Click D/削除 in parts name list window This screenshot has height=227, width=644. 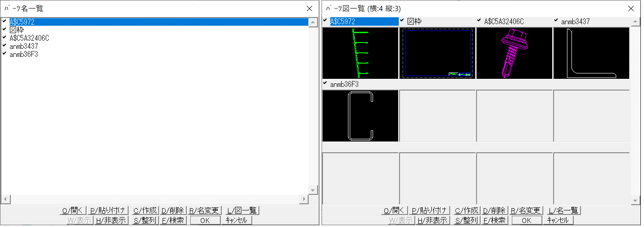point(172,210)
